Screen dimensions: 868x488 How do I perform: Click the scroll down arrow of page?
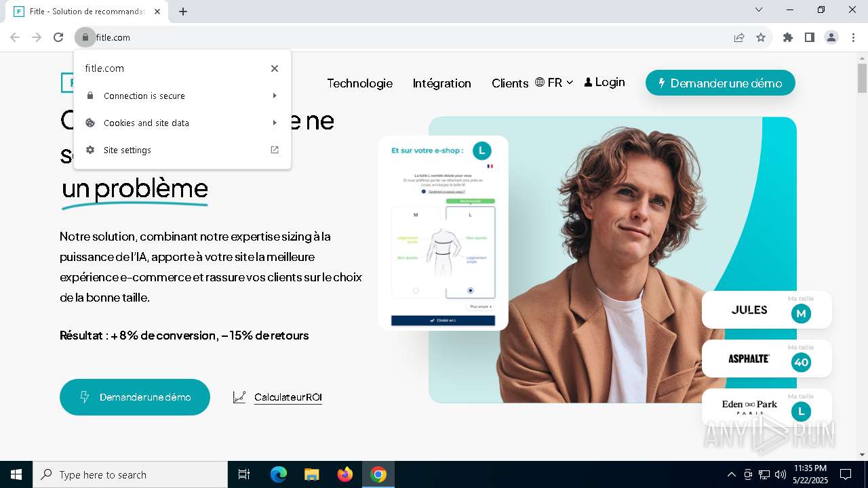pos(862,455)
